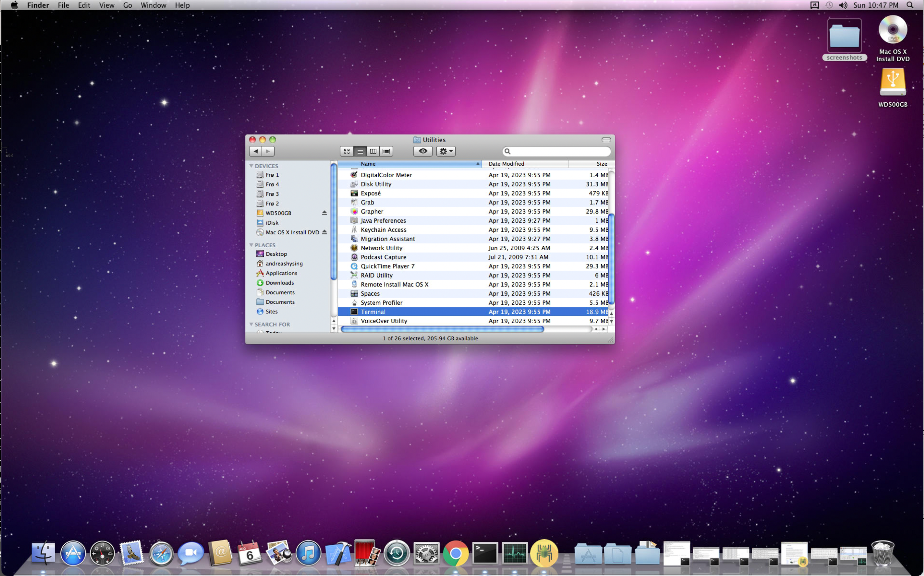The width and height of the screenshot is (924, 576).
Task: Click the Action gear button
Action: click(446, 151)
